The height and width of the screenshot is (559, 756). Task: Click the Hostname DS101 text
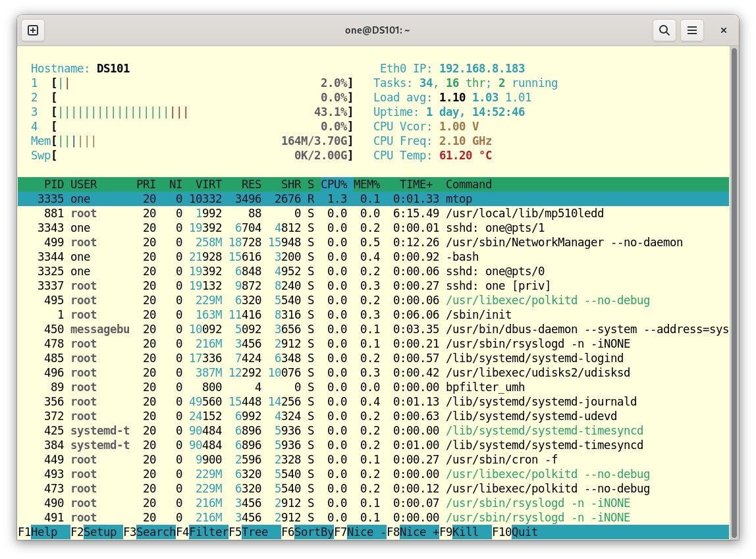[x=113, y=68]
